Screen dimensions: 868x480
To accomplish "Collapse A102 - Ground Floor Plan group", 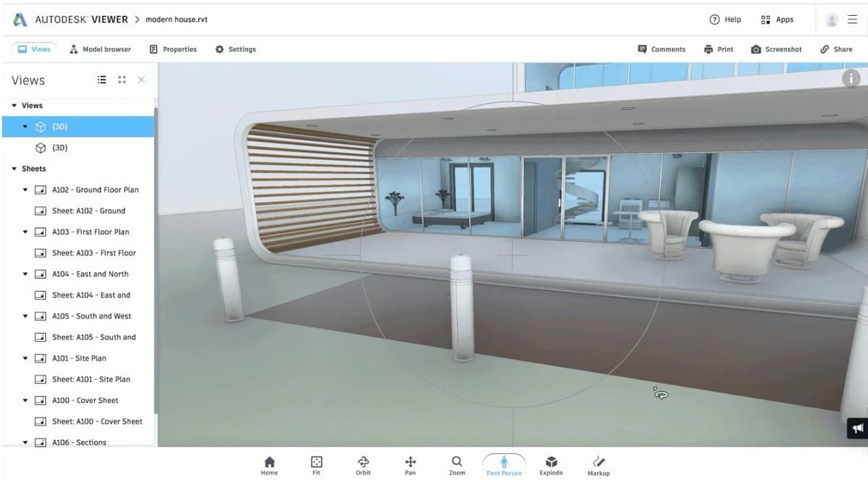I will point(26,190).
